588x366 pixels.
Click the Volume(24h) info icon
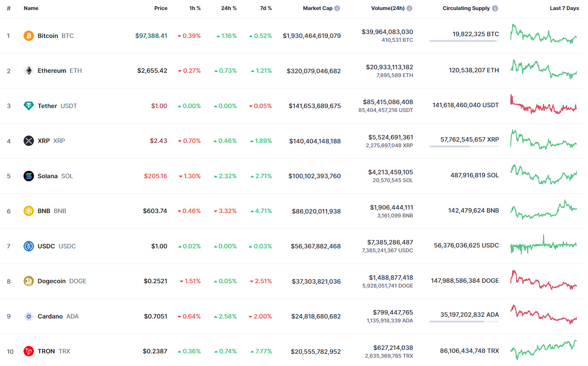[x=409, y=8]
